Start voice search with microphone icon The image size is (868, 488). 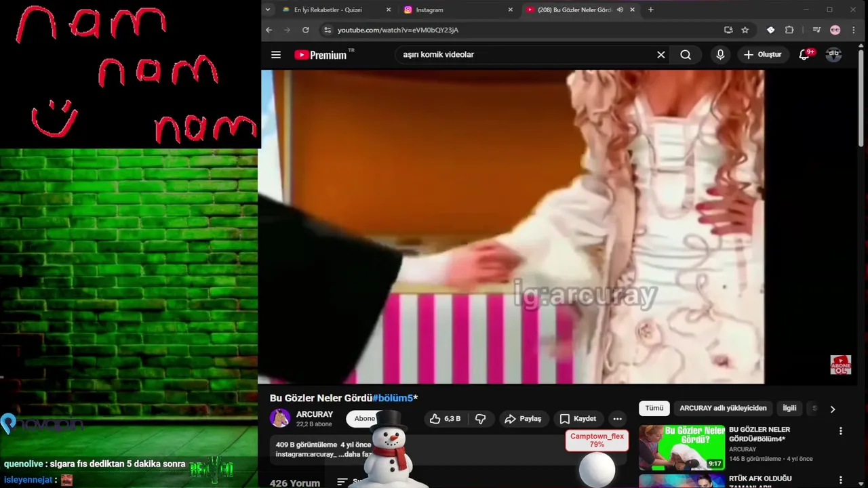pyautogui.click(x=720, y=55)
